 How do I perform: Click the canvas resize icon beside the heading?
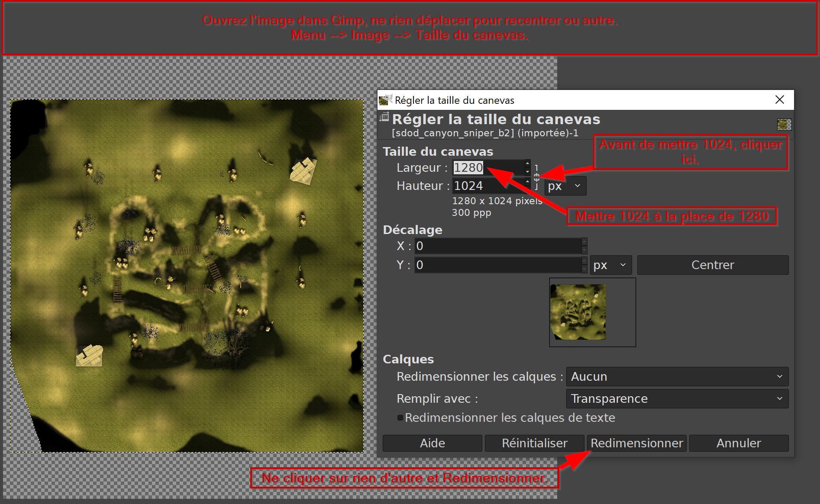click(384, 117)
